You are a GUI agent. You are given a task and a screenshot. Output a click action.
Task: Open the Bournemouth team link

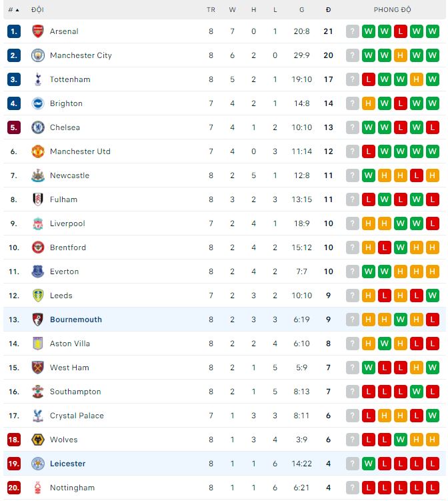(75, 320)
